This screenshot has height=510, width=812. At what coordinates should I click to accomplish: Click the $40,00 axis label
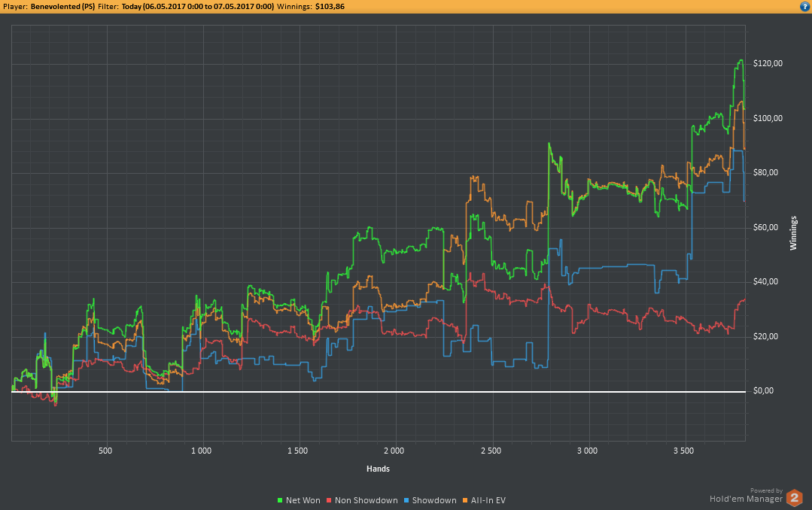[766, 281]
